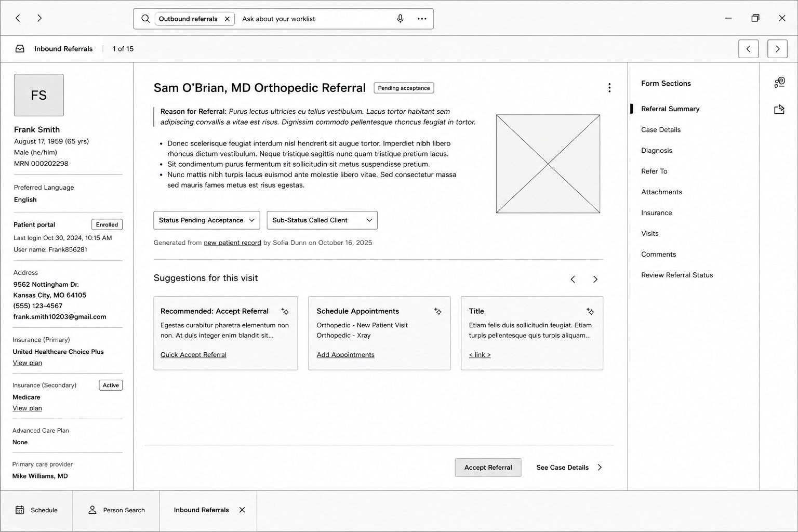Select Review Referral Status section
Screen dimensions: 798x532
(x=677, y=275)
